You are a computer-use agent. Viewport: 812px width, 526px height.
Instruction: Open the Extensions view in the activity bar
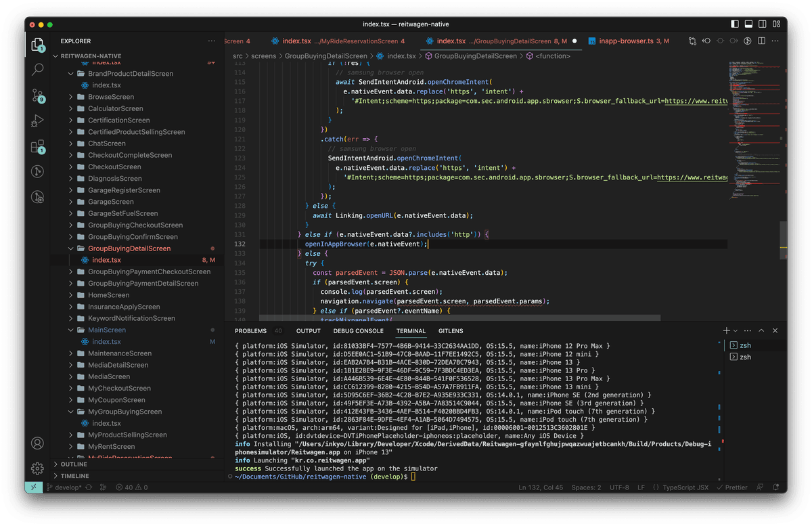click(x=38, y=146)
